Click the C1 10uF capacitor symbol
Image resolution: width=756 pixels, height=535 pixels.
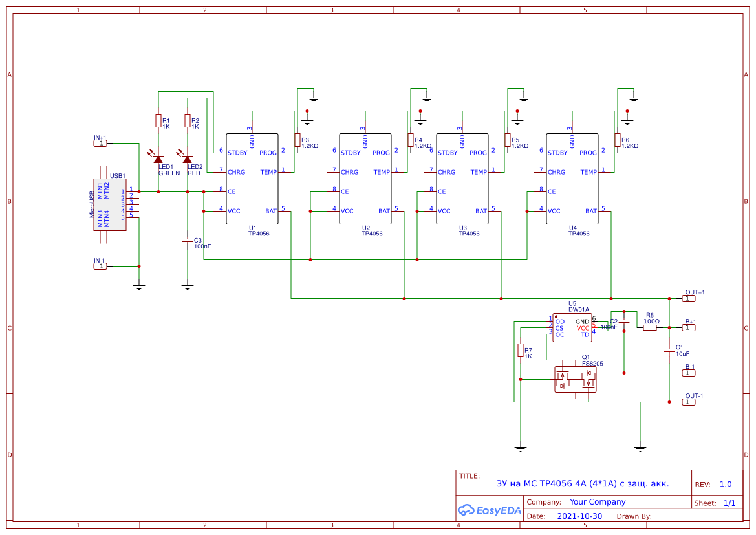pyautogui.click(x=669, y=350)
